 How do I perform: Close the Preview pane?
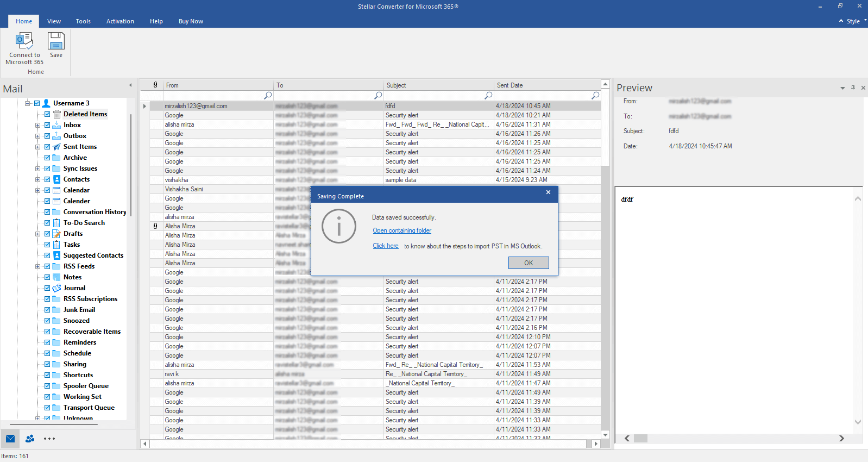(x=863, y=88)
